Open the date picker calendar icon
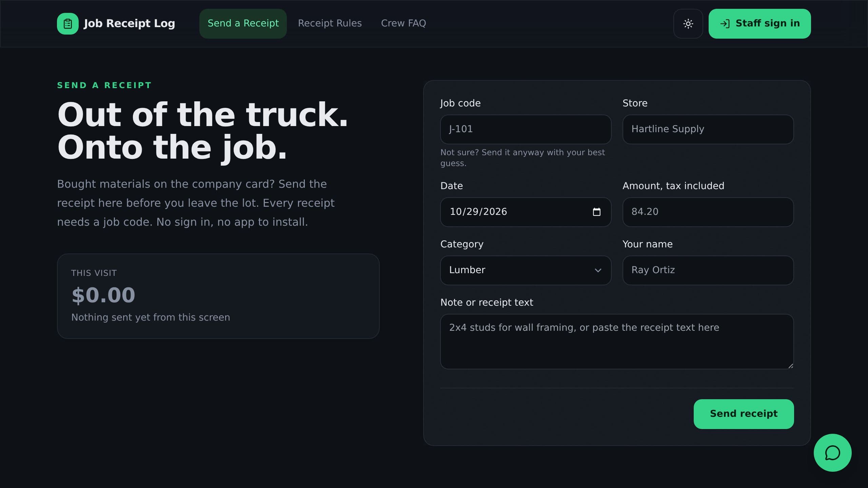The height and width of the screenshot is (488, 868). coord(596,212)
